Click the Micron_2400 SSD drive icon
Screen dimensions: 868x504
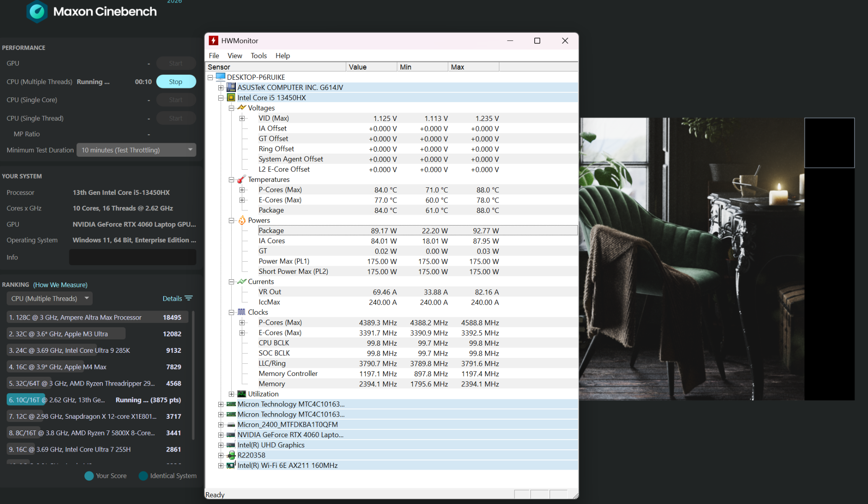click(231, 424)
